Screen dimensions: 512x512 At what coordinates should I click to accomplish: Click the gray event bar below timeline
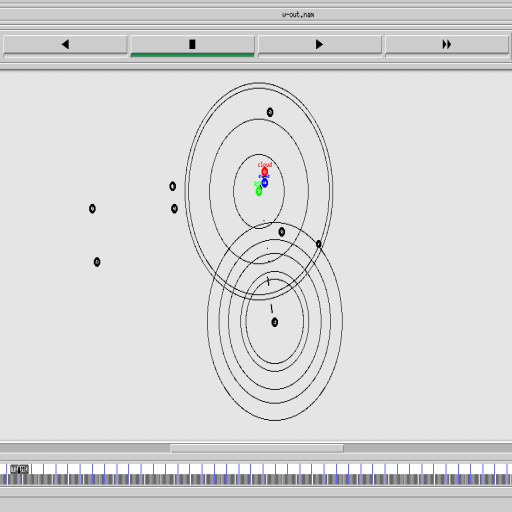(x=256, y=479)
